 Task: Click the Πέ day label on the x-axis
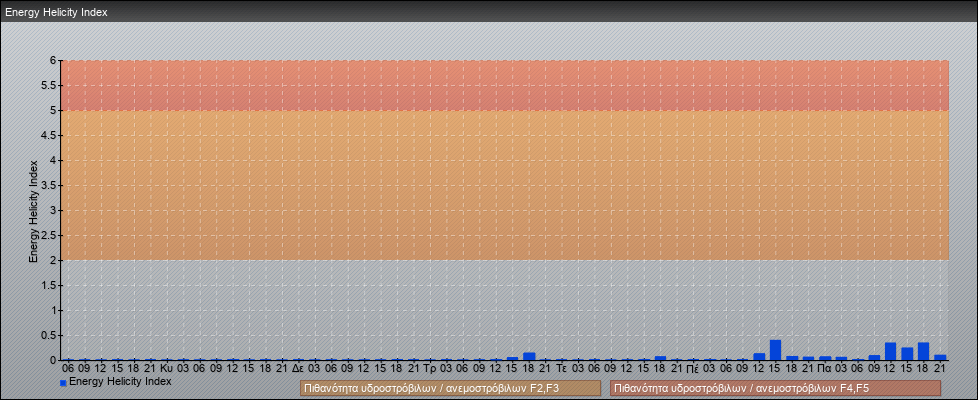click(693, 368)
